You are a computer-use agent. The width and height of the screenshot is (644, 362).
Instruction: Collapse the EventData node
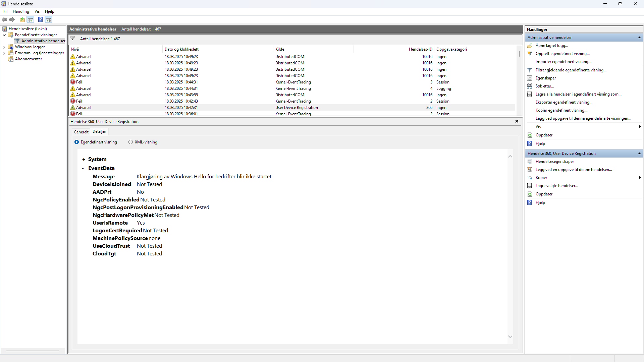click(83, 168)
